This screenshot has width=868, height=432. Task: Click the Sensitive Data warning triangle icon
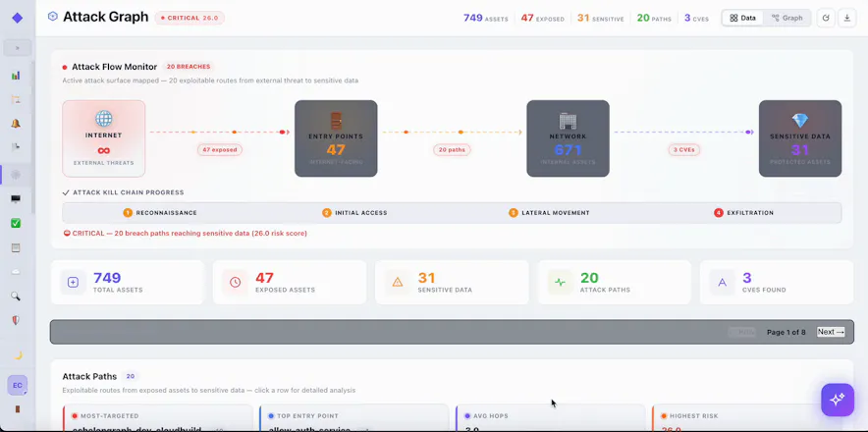(397, 283)
